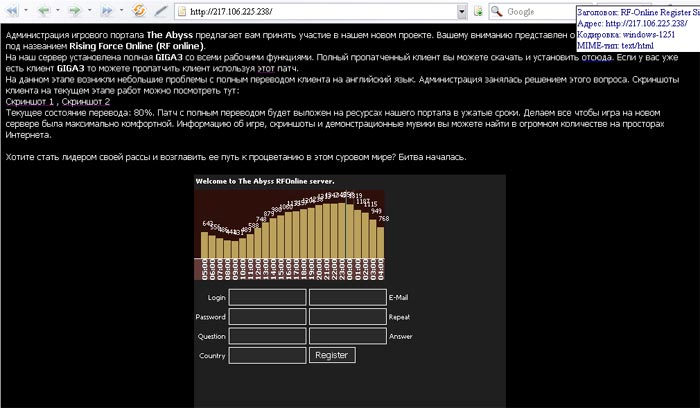Click the Repeat password input field
This screenshot has width=700, height=408.
[348, 317]
